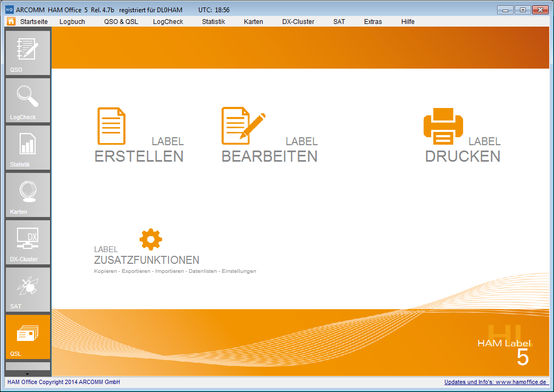
Task: Click the HAM Label 5 logo text
Action: coord(505,353)
